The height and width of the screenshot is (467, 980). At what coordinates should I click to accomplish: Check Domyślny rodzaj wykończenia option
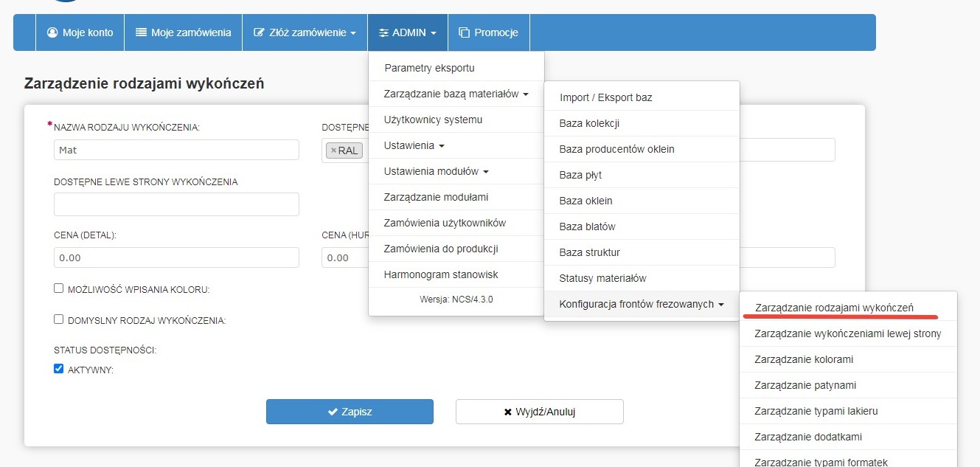click(x=59, y=319)
